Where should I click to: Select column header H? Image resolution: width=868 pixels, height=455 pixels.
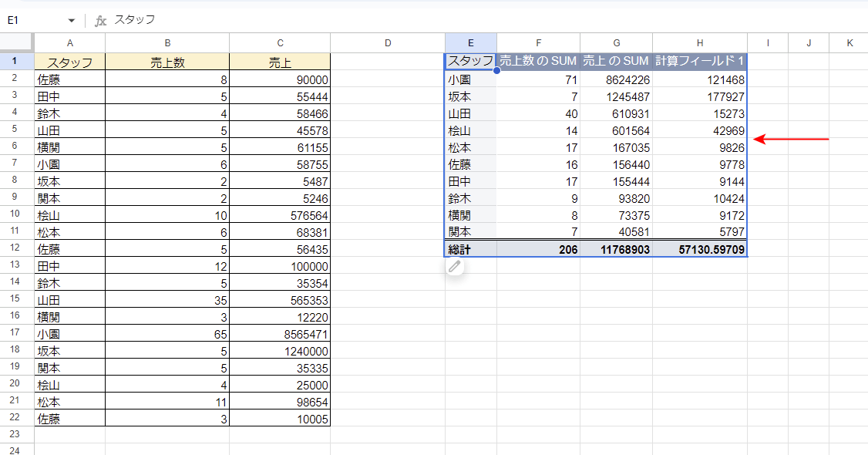(699, 43)
